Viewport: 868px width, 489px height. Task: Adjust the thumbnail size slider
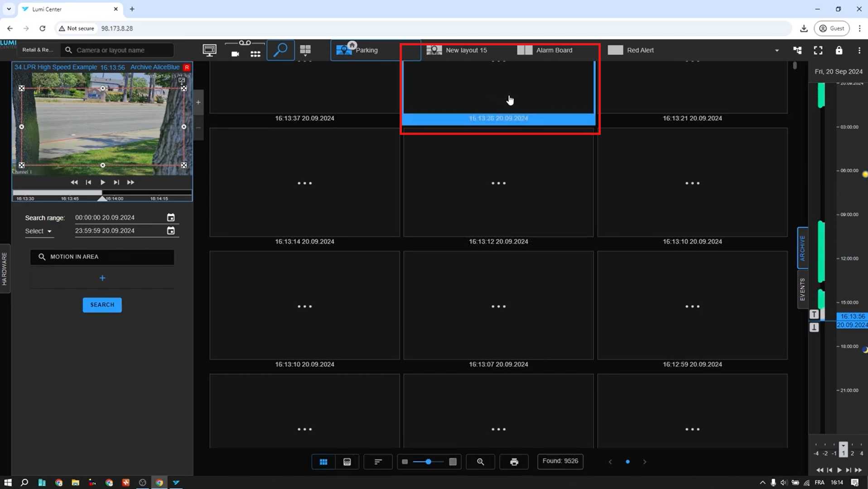[x=428, y=461]
